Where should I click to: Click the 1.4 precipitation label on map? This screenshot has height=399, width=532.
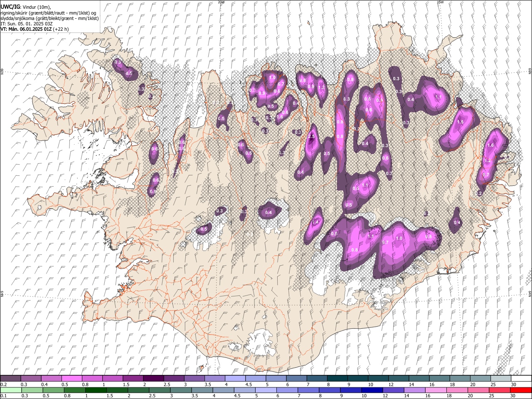click(315, 222)
